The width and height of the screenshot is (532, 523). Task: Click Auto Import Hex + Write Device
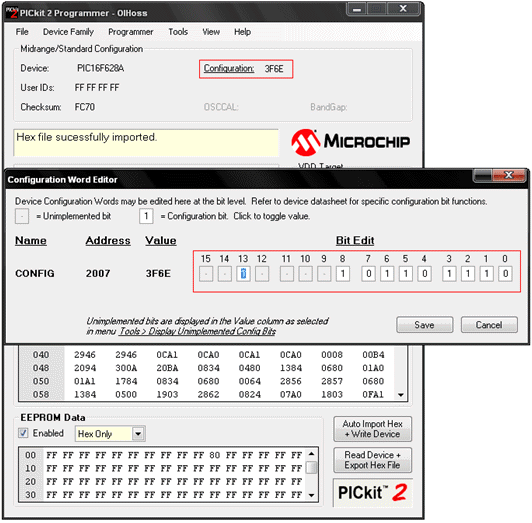coord(373,429)
